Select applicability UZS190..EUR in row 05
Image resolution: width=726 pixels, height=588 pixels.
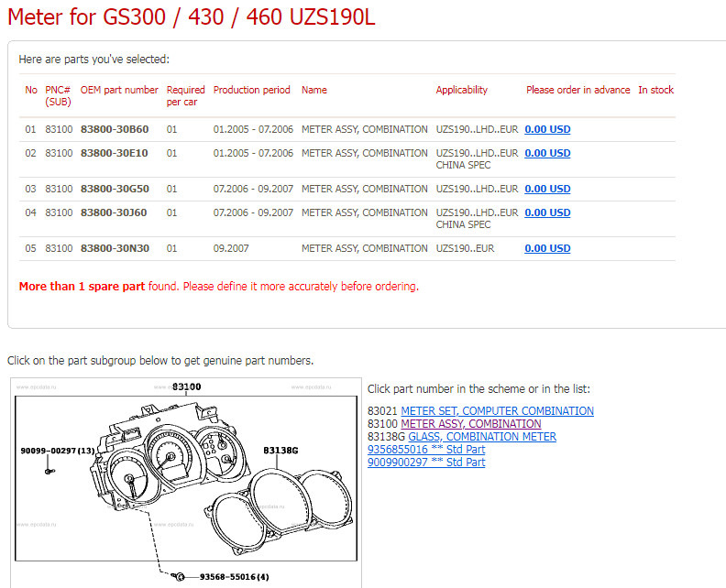tap(465, 248)
